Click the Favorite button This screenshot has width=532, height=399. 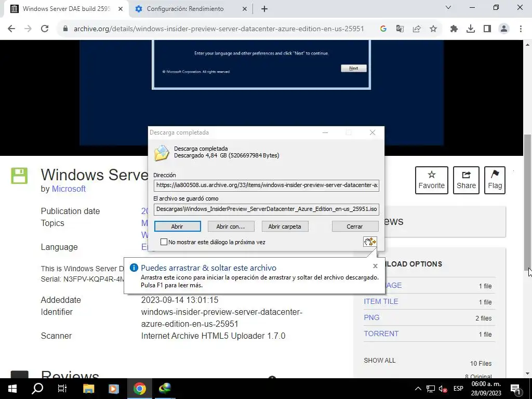point(432,180)
